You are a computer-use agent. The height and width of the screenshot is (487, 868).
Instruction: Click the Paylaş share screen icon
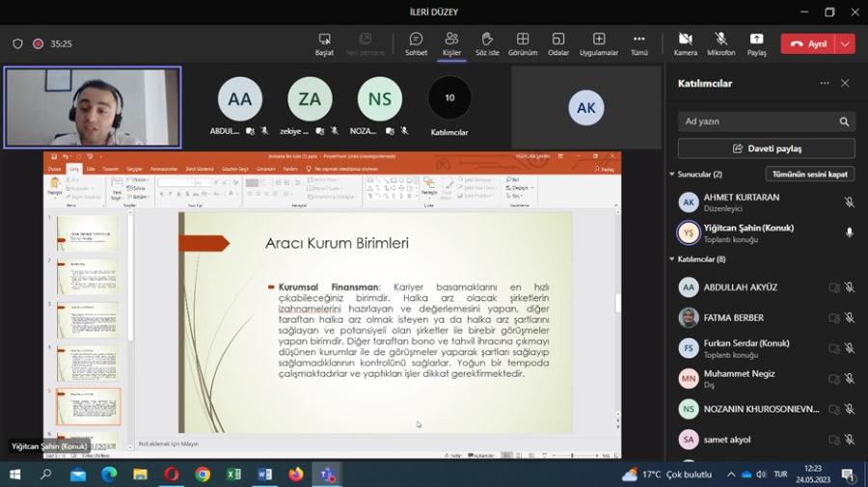pos(756,43)
